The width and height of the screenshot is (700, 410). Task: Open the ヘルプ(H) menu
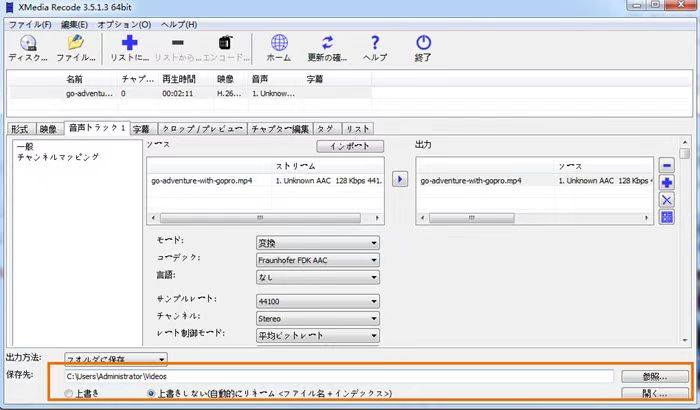(179, 25)
